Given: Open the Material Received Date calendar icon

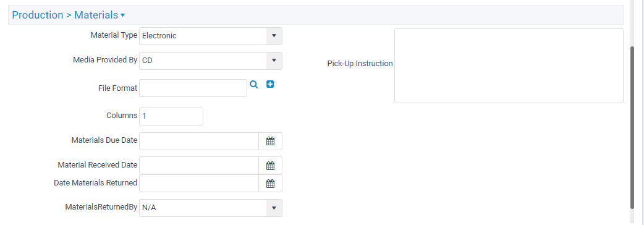Looking at the screenshot, I should pyautogui.click(x=270, y=166).
